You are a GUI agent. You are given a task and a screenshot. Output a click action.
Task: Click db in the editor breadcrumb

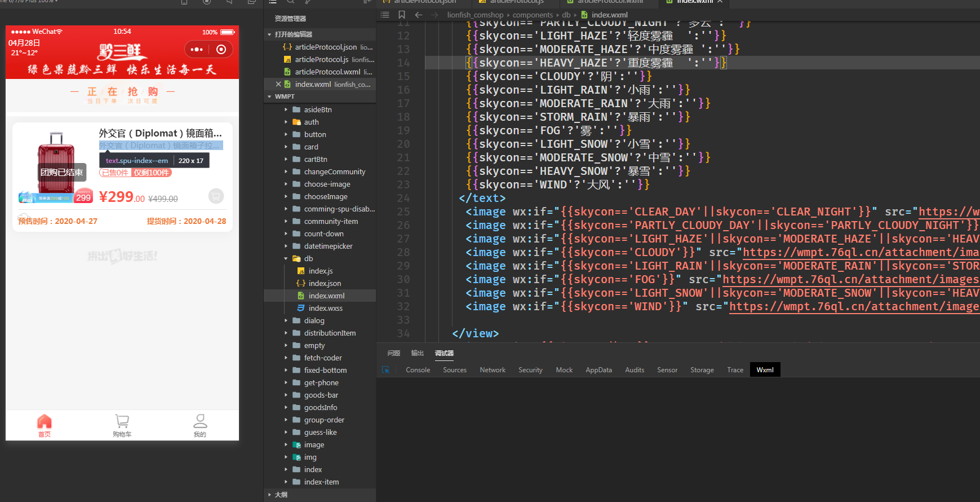566,15
